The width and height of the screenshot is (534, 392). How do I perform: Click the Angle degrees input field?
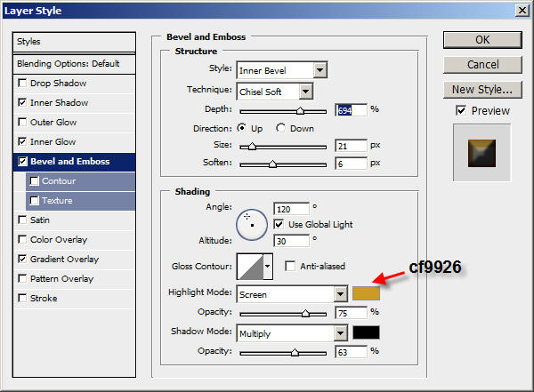click(x=291, y=209)
